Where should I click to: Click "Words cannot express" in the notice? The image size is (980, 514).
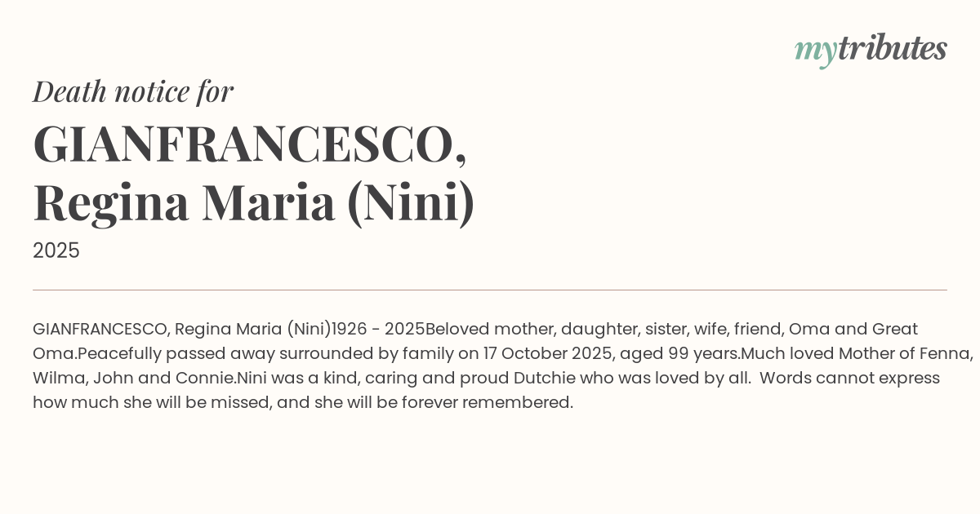click(849, 378)
